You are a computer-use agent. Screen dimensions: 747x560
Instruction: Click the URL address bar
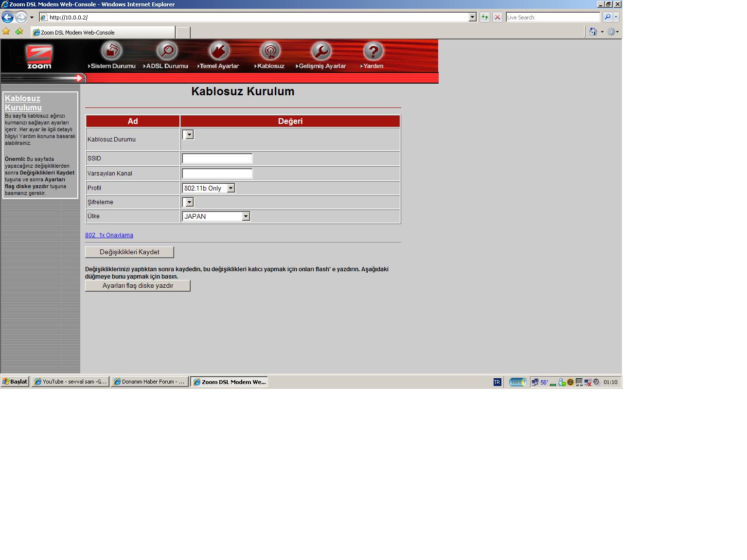(x=258, y=17)
